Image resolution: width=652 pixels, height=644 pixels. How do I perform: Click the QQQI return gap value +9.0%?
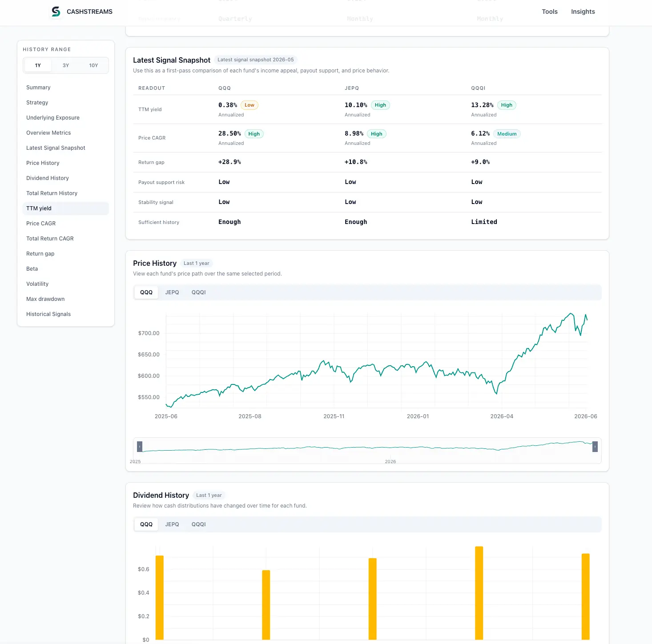click(480, 162)
